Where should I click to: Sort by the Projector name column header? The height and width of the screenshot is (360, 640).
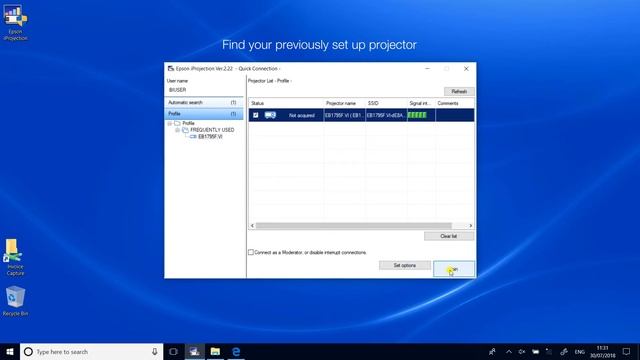point(344,103)
